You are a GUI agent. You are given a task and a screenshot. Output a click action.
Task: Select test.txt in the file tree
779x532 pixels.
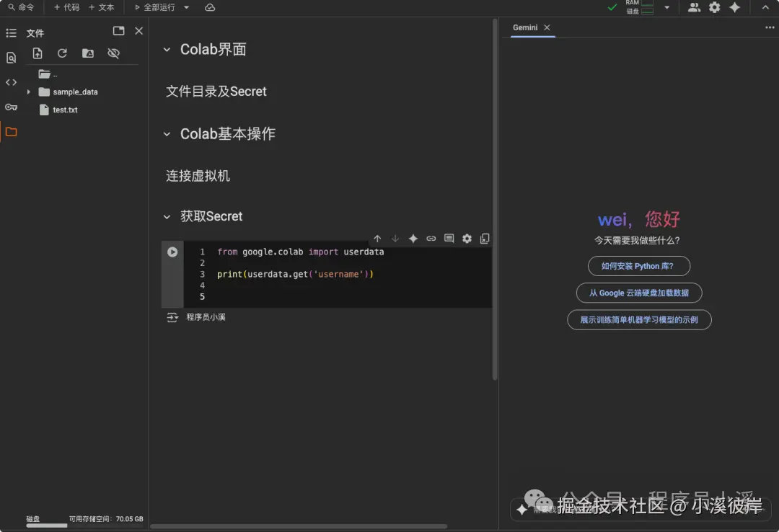click(x=63, y=110)
